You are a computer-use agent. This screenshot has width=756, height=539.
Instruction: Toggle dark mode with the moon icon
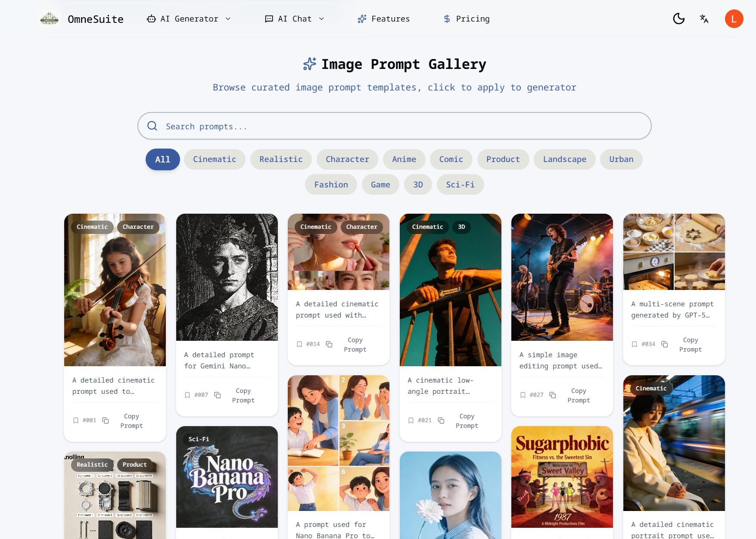click(678, 19)
